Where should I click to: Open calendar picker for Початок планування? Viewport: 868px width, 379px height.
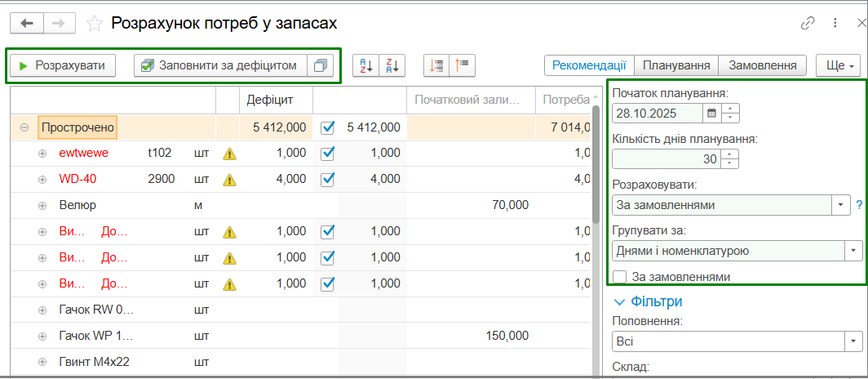(x=712, y=113)
